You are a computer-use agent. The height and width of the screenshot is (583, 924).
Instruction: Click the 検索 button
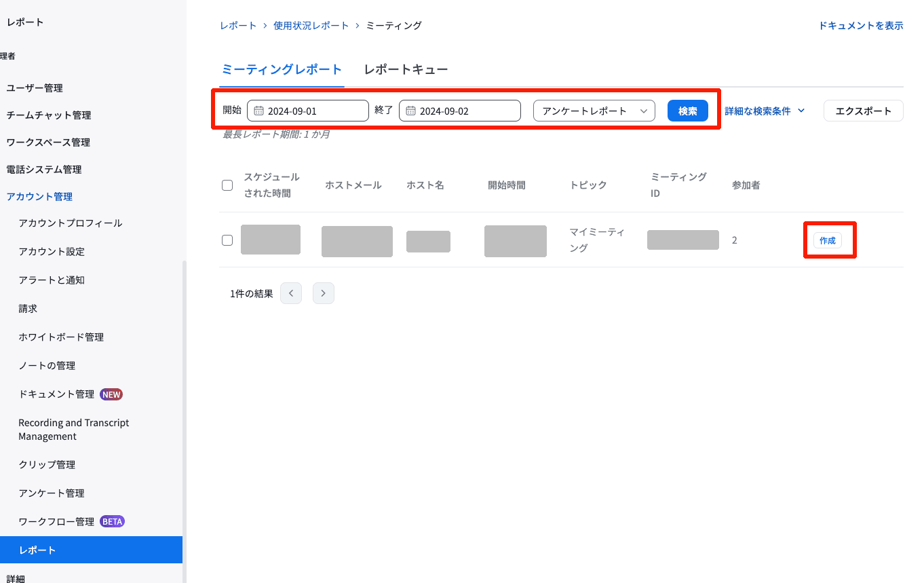click(688, 111)
